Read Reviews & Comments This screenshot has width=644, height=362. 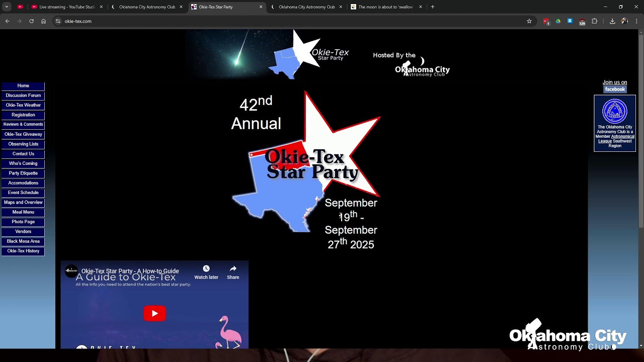[23, 125]
